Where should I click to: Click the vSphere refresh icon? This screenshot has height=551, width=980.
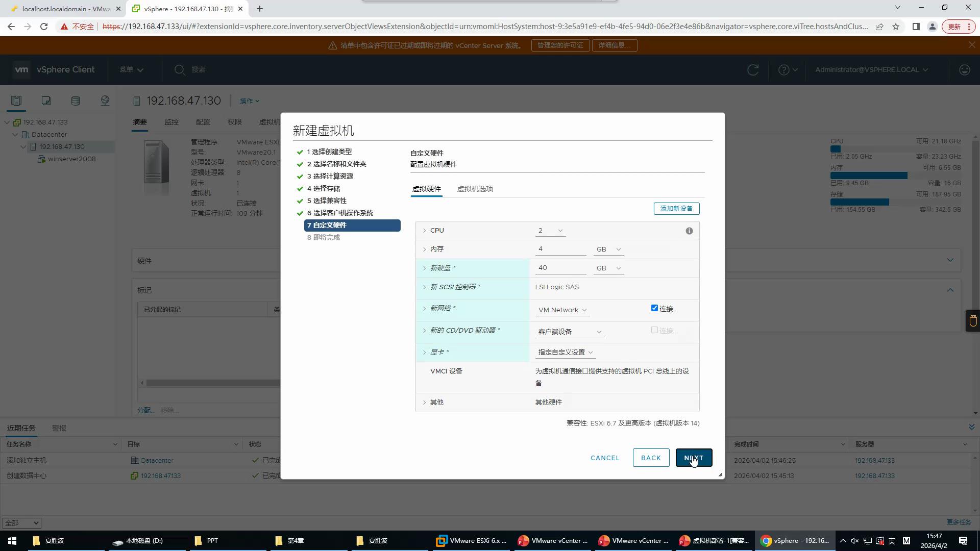753,70
